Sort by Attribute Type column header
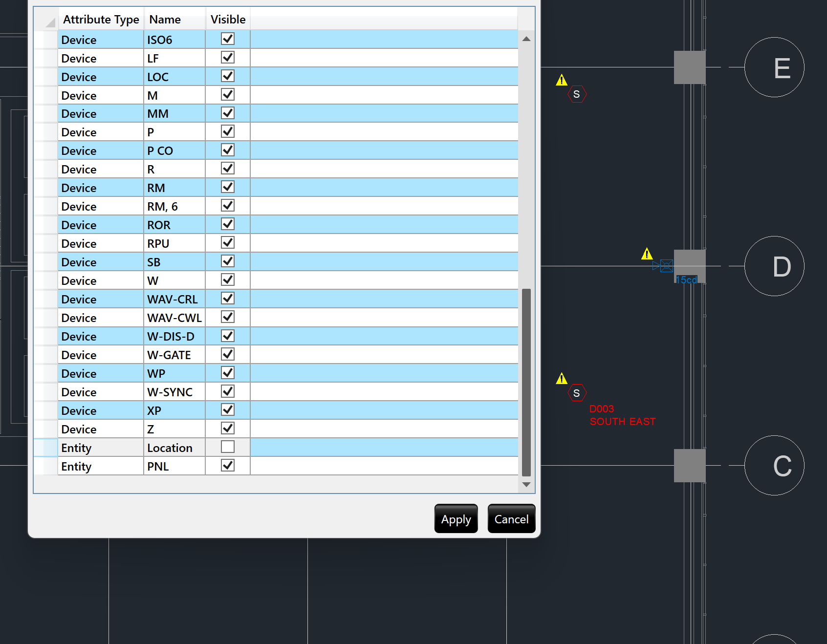Screen dimensions: 827x644 pyautogui.click(x=101, y=20)
